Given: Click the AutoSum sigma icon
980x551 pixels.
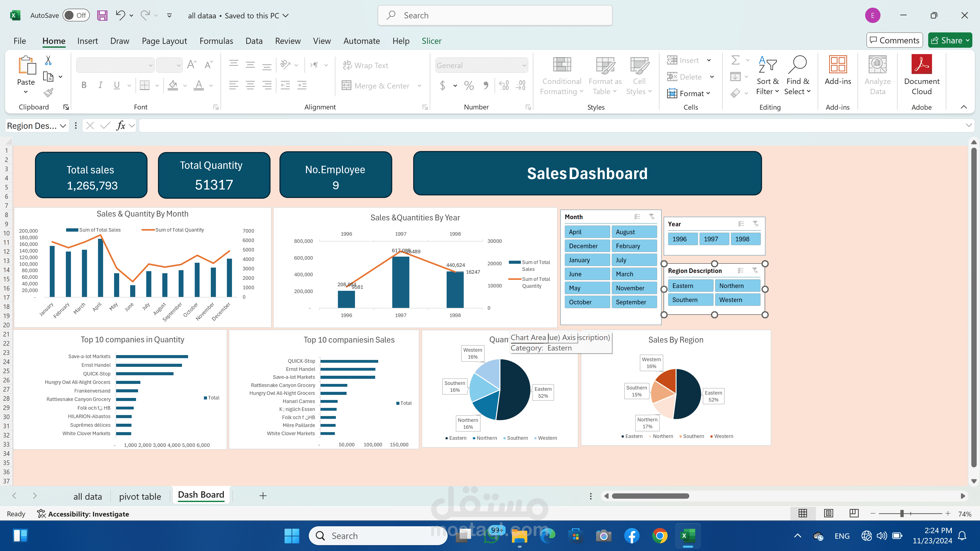Looking at the screenshot, I should tap(735, 60).
